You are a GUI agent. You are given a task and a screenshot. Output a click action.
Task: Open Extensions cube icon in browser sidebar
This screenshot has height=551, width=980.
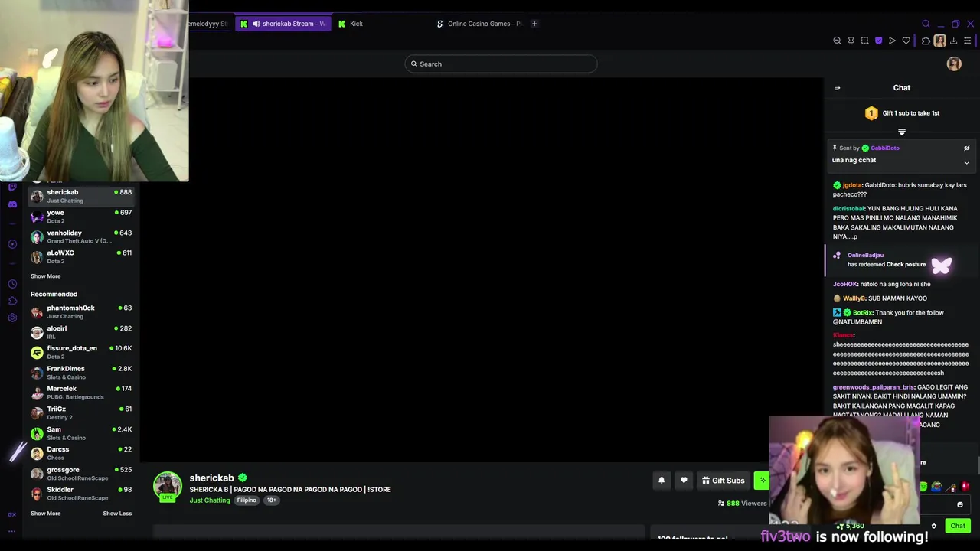[x=12, y=301]
